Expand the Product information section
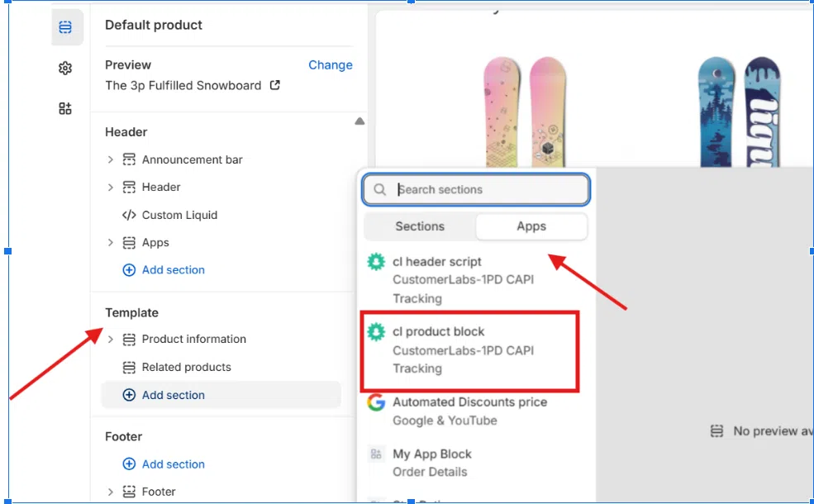Screen dimensions: 814x504 [111, 340]
